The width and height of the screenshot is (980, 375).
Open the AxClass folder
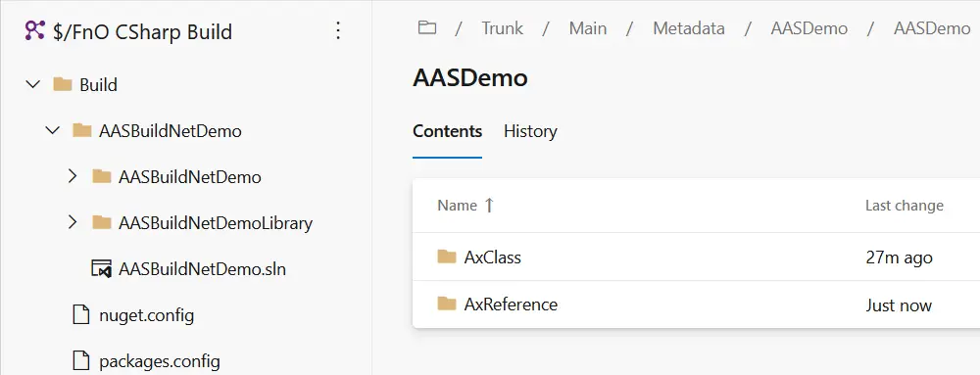(493, 258)
